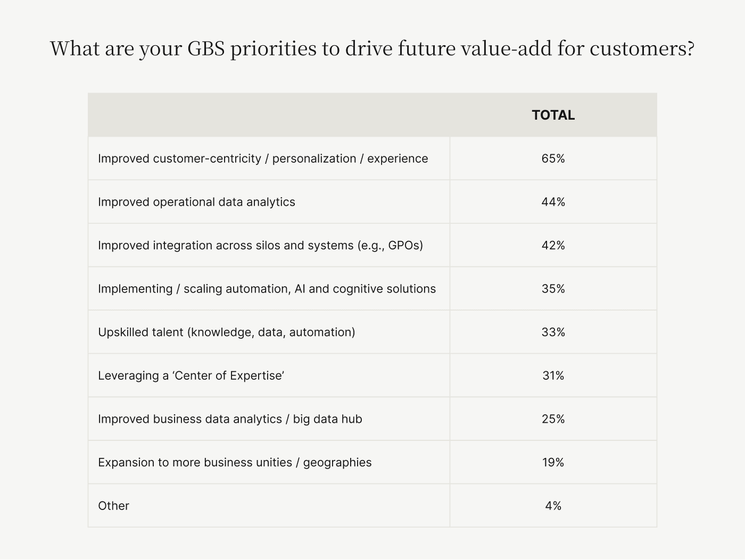Click the 25% value cell
Viewport: 745px width, 560px height.
click(x=553, y=419)
